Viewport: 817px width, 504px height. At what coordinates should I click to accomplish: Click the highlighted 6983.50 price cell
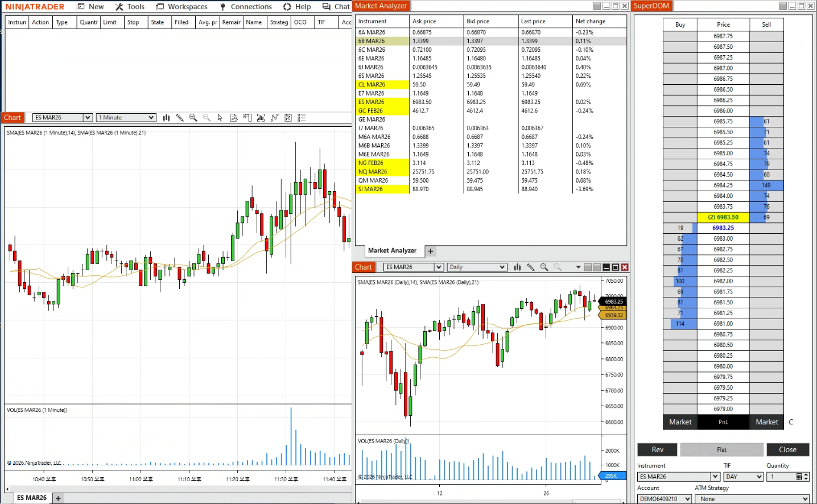click(x=723, y=217)
